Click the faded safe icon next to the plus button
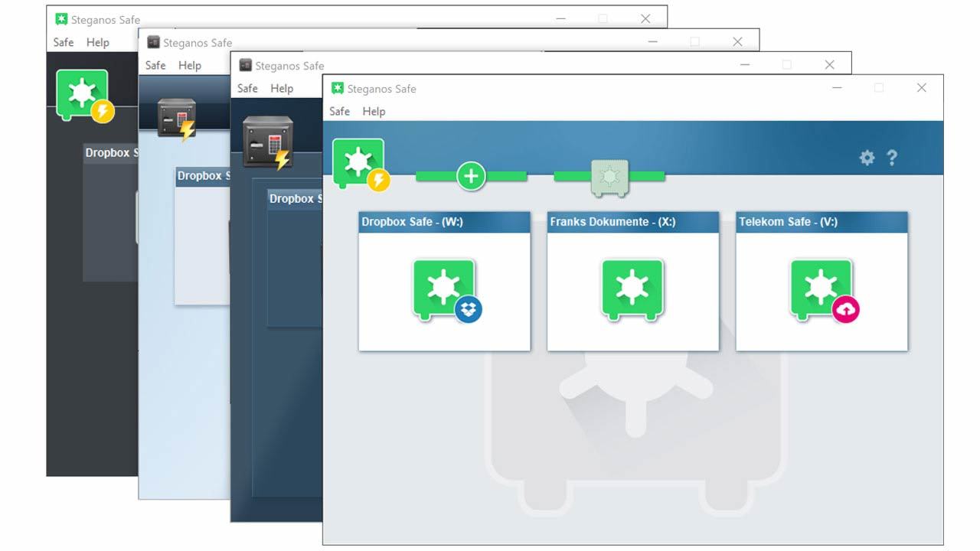The height and width of the screenshot is (551, 980). pos(609,178)
